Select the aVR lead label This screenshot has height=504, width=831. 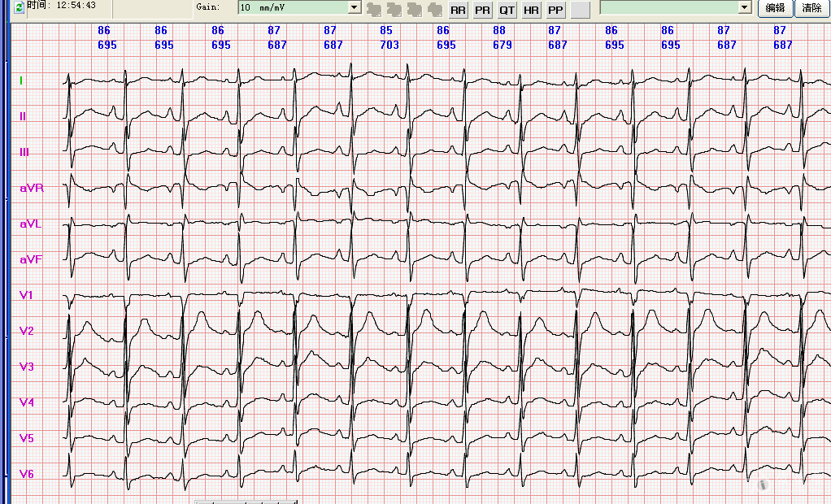[x=32, y=188]
